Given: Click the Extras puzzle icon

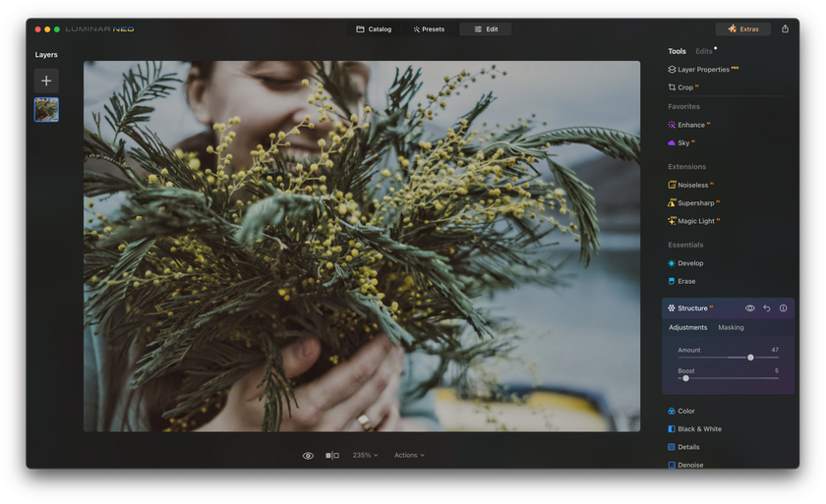Looking at the screenshot, I should point(732,28).
